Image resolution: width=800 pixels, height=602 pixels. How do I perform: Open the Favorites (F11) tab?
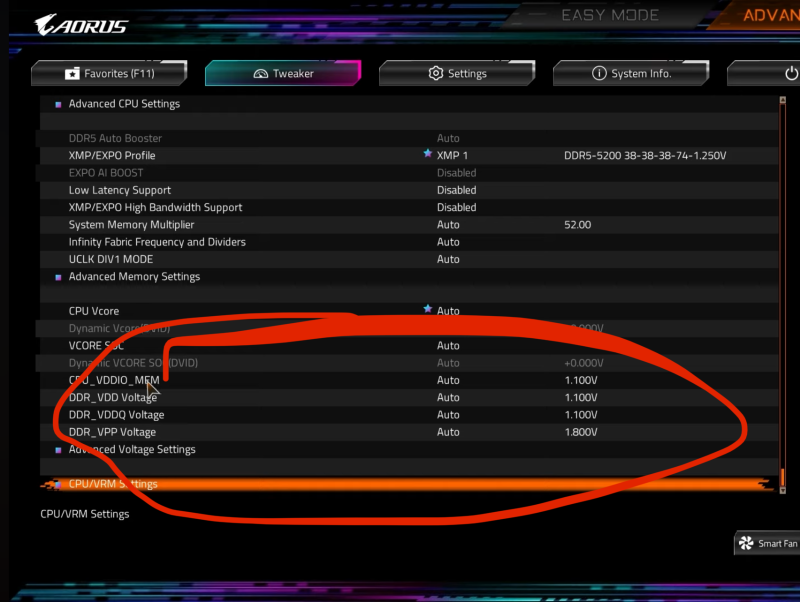[x=109, y=73]
